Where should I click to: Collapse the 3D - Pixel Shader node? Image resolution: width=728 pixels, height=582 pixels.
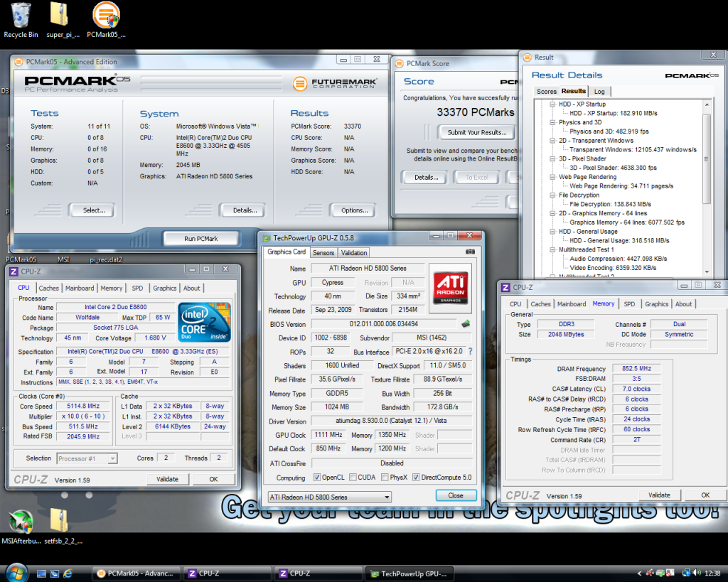(552, 158)
